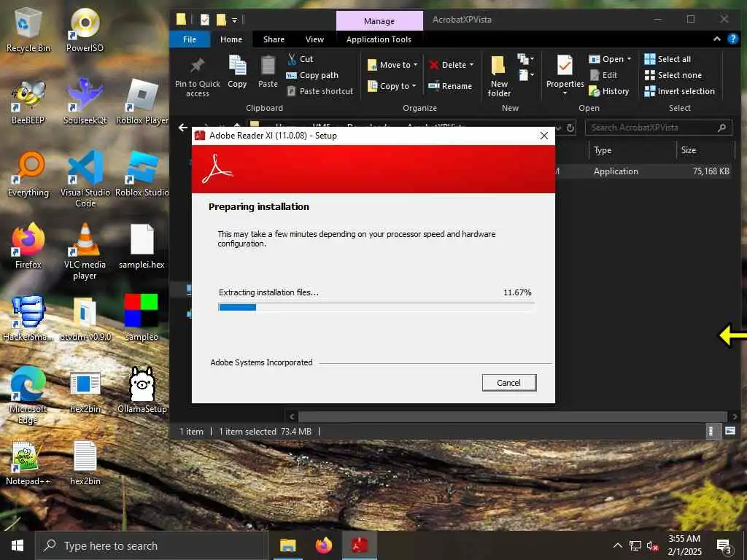Launch Microsoft Edge from the desktop
This screenshot has height=560, width=747.
(x=28, y=395)
